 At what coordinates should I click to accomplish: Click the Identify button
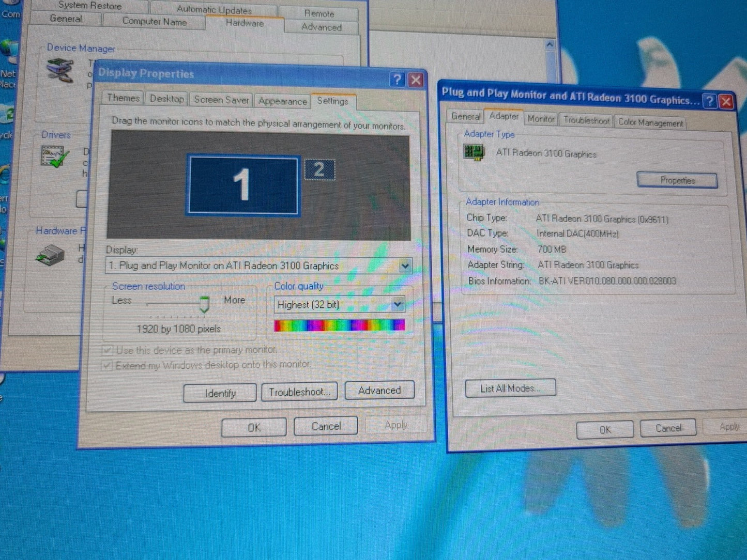coord(220,393)
